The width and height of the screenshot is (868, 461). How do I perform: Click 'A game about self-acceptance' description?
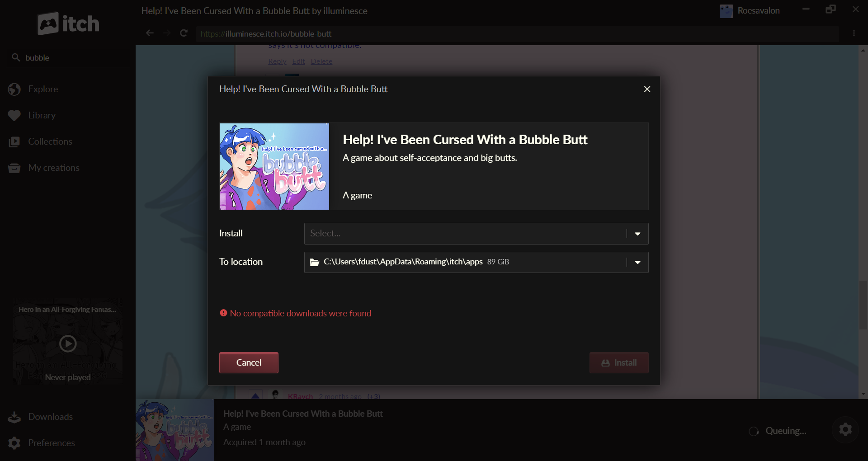tap(430, 158)
